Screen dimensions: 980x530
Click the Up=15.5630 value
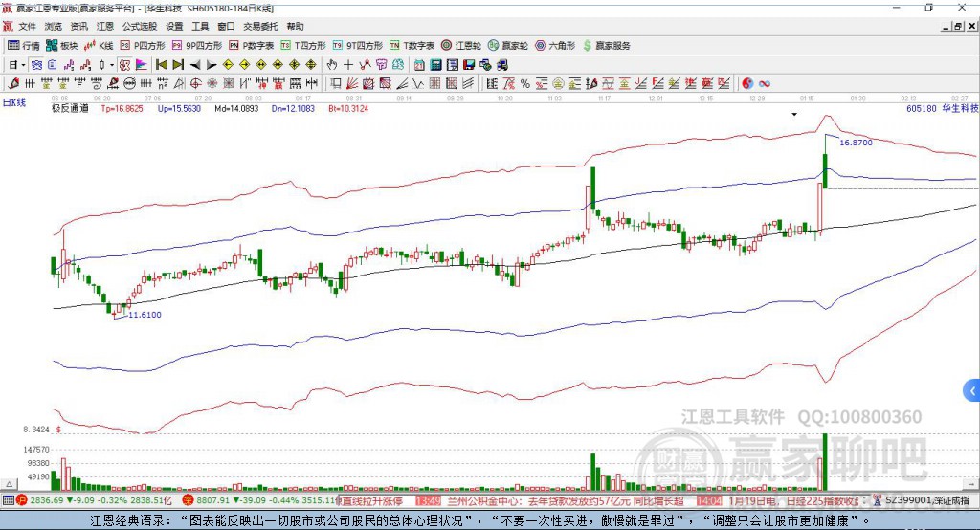pos(179,108)
